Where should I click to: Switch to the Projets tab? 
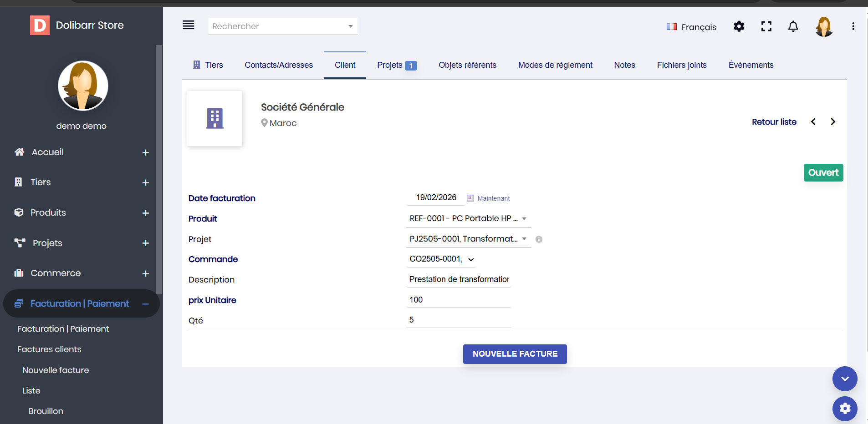coord(396,65)
